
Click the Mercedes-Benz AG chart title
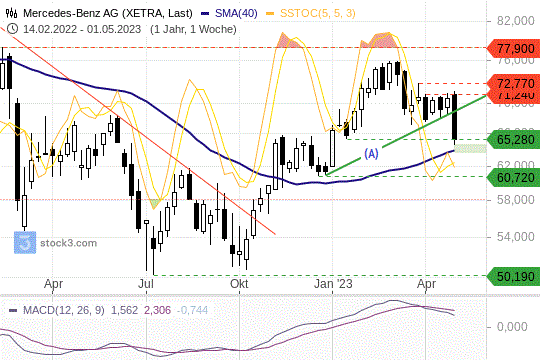point(108,13)
